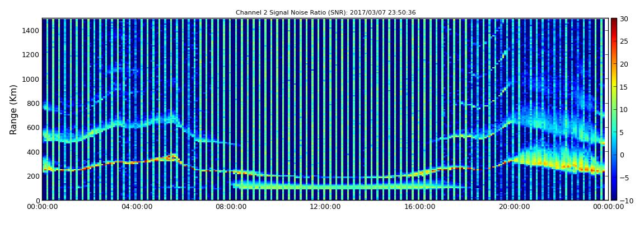The width and height of the screenshot is (644, 228).
Task: Select the 1000 range tick label
Action: 31,79
